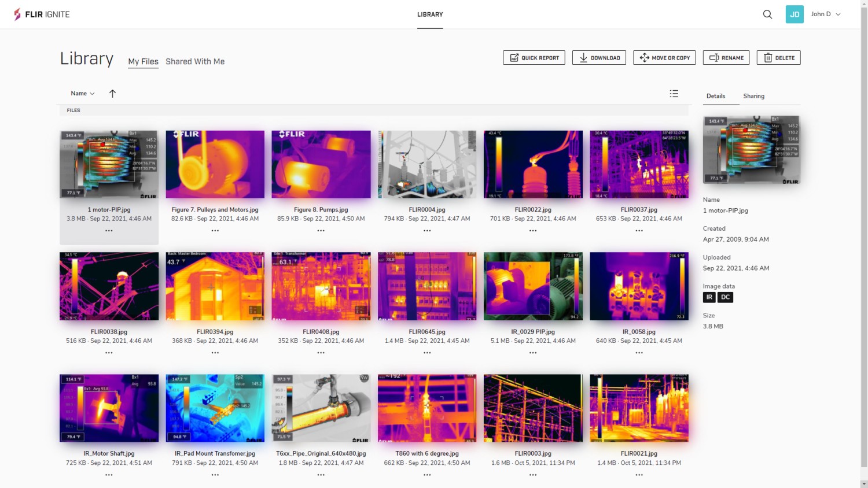Click the IR image data badge

709,297
